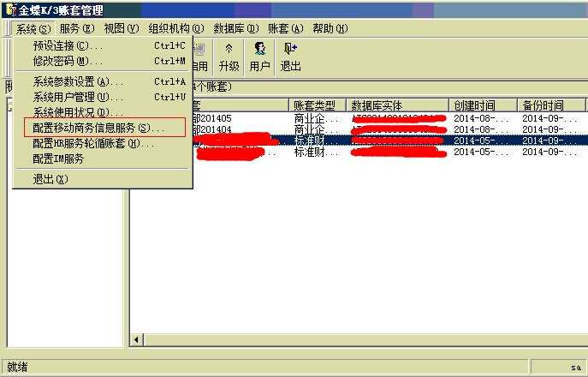
Task: Click 标准财... in the highlighted row
Action: coord(317,141)
